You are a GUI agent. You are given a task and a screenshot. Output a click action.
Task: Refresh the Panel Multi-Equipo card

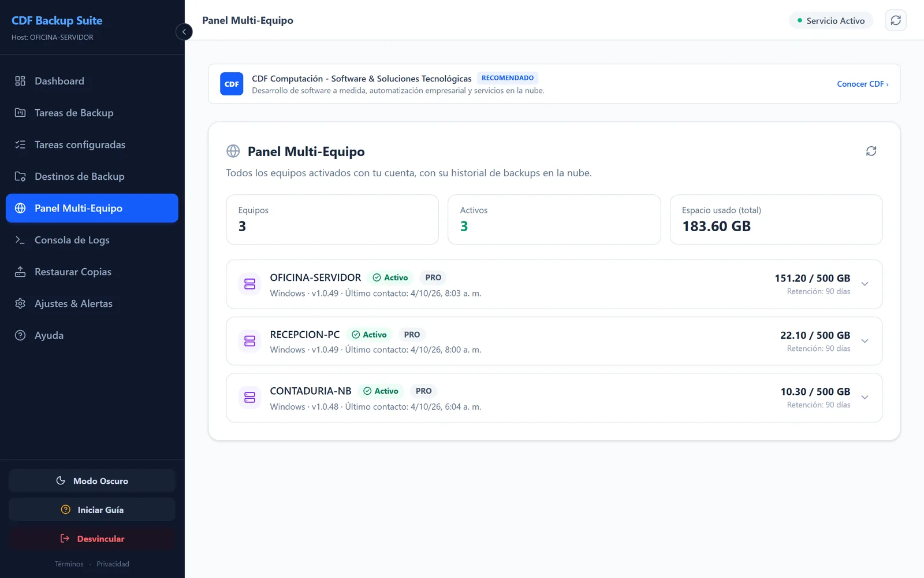(x=871, y=151)
